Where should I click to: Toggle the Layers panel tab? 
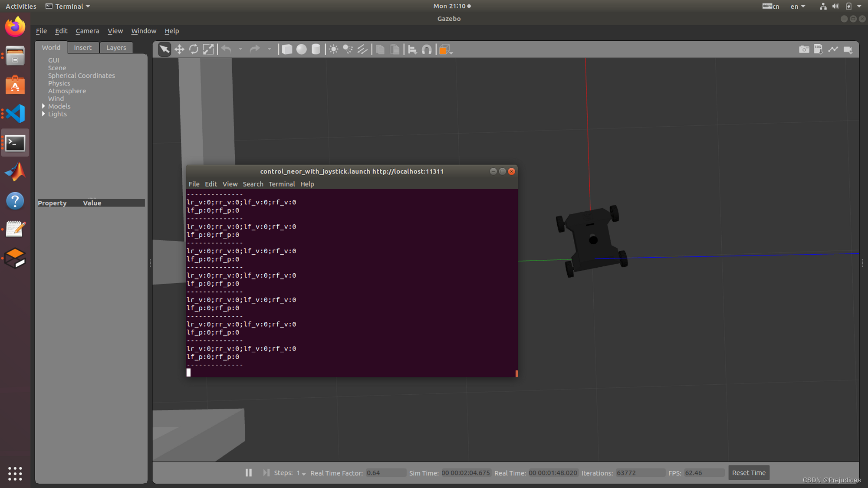(115, 47)
